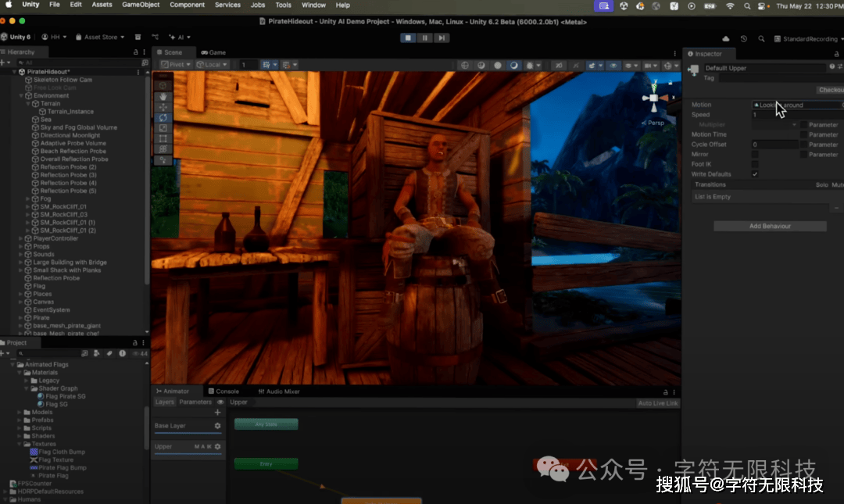Click the Undo History icon in toolbar

[x=743, y=38]
